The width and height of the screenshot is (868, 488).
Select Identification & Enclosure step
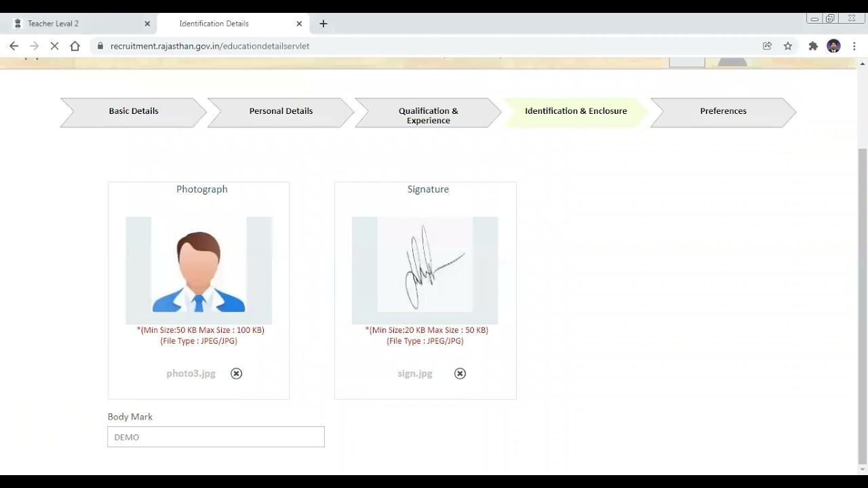click(576, 111)
